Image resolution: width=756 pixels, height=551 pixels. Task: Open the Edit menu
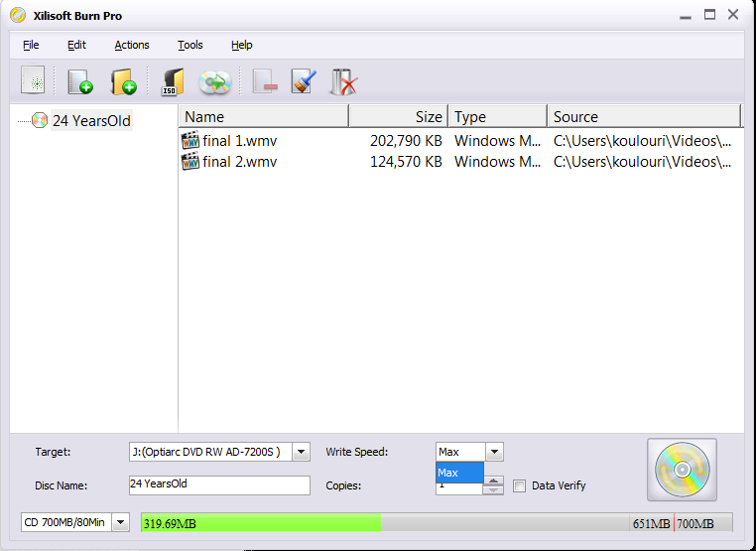pyautogui.click(x=76, y=45)
